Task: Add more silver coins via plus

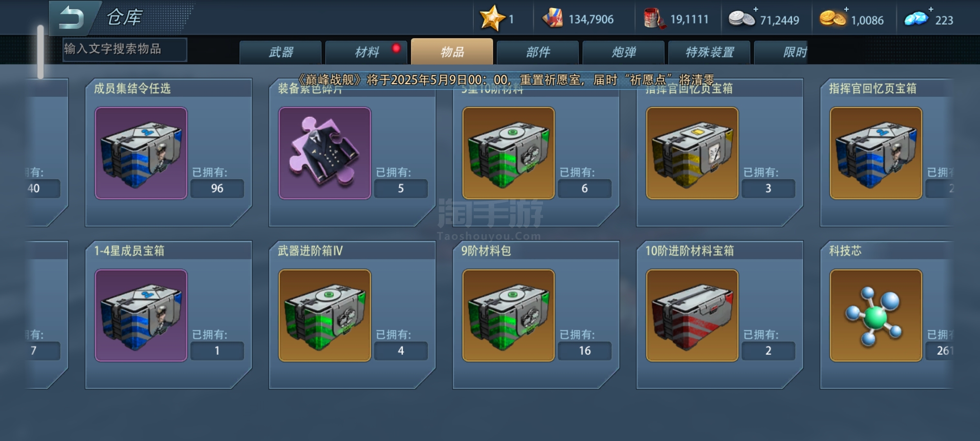Action: click(756, 9)
